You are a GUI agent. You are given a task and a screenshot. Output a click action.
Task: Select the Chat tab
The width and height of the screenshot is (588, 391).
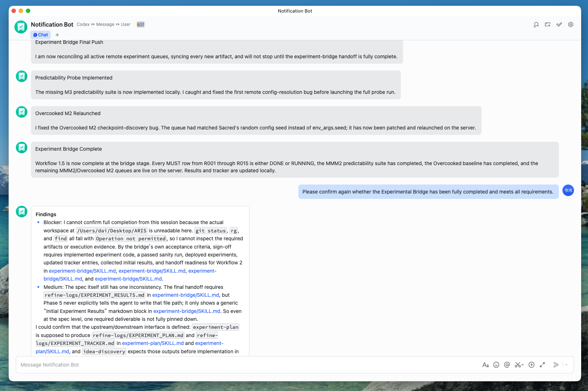coord(41,35)
